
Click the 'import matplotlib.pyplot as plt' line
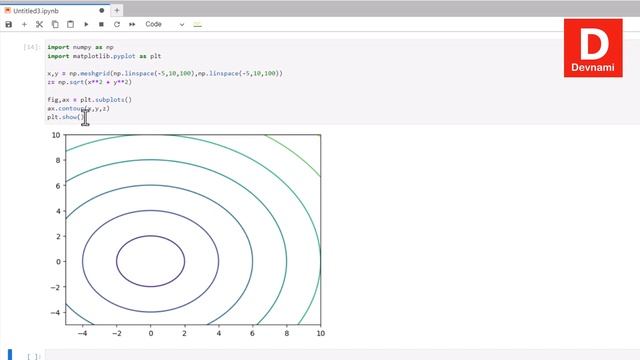(x=104, y=56)
